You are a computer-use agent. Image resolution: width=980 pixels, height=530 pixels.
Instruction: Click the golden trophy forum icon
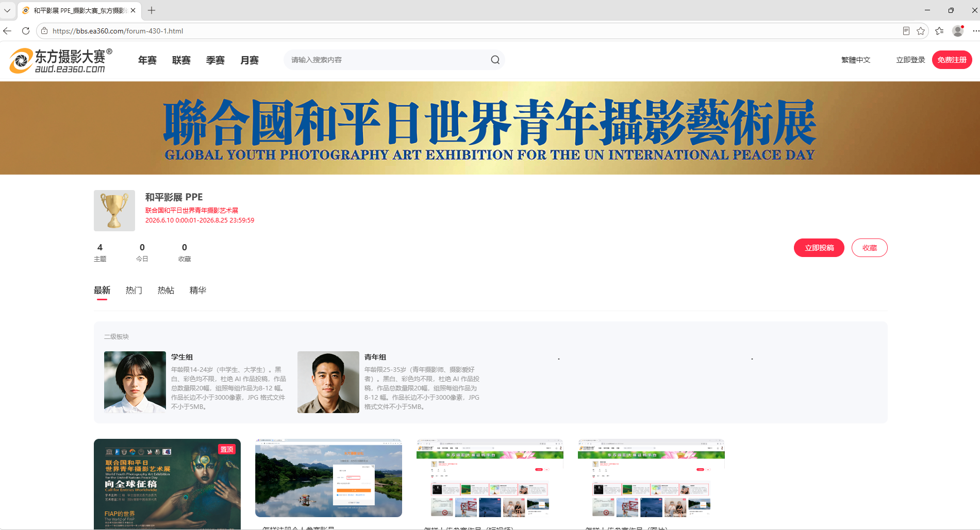coord(114,211)
